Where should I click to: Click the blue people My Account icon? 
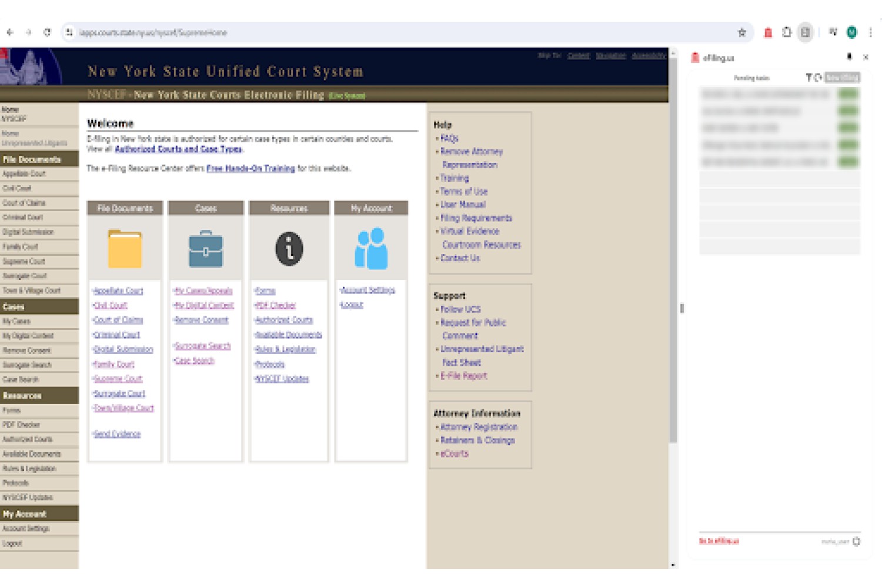(371, 249)
